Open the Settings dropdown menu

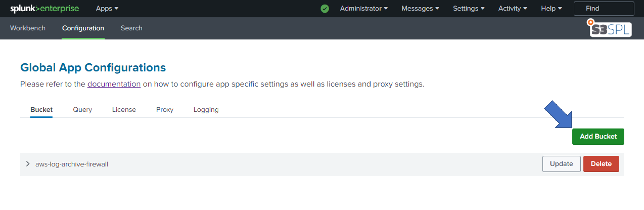(468, 9)
